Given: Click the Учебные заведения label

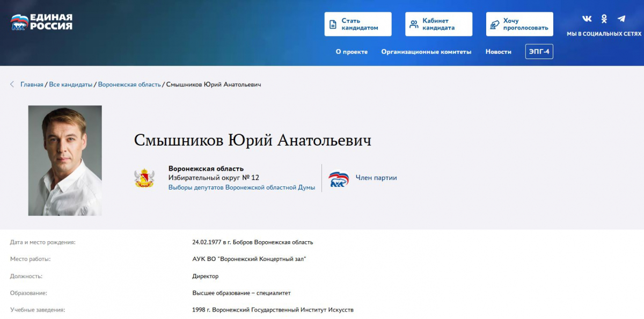Looking at the screenshot, I should [38, 310].
